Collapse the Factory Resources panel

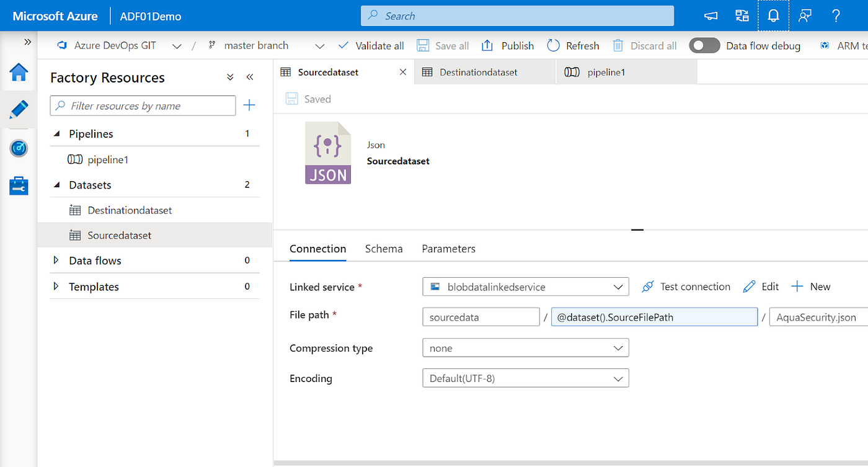[250, 78]
